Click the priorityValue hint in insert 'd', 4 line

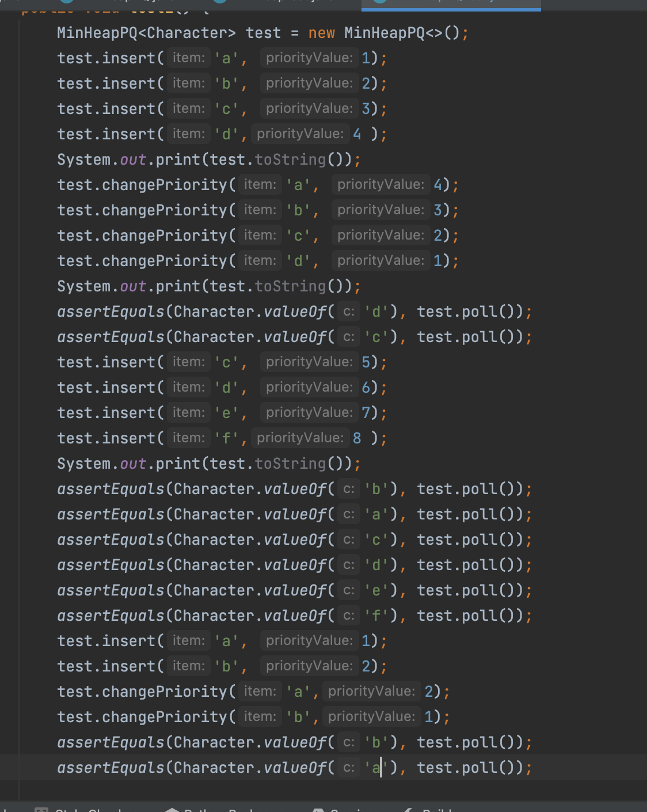299,134
